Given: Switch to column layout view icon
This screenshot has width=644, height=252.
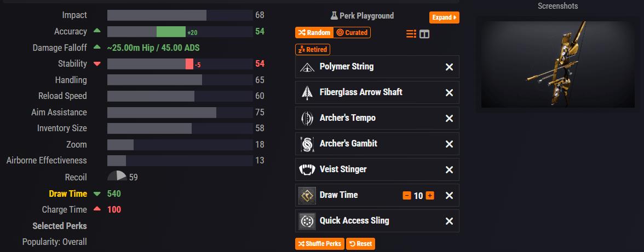Looking at the screenshot, I should tap(424, 34).
